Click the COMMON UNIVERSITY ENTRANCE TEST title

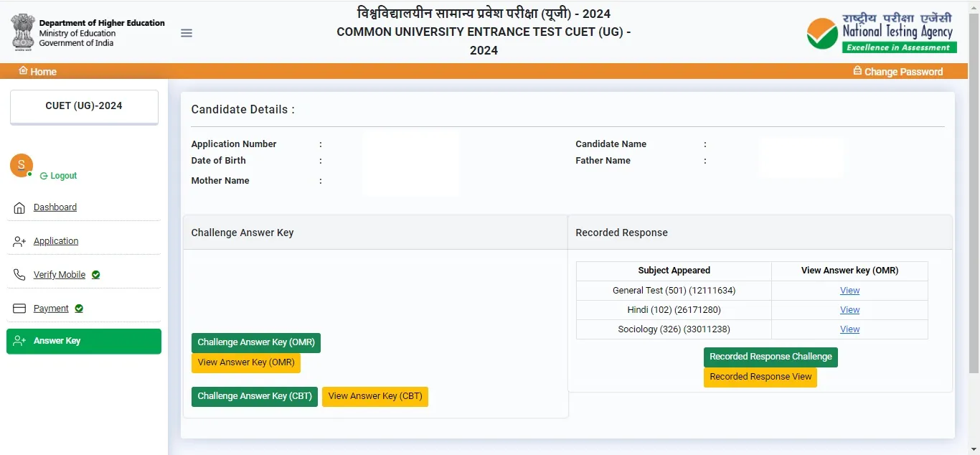click(484, 41)
